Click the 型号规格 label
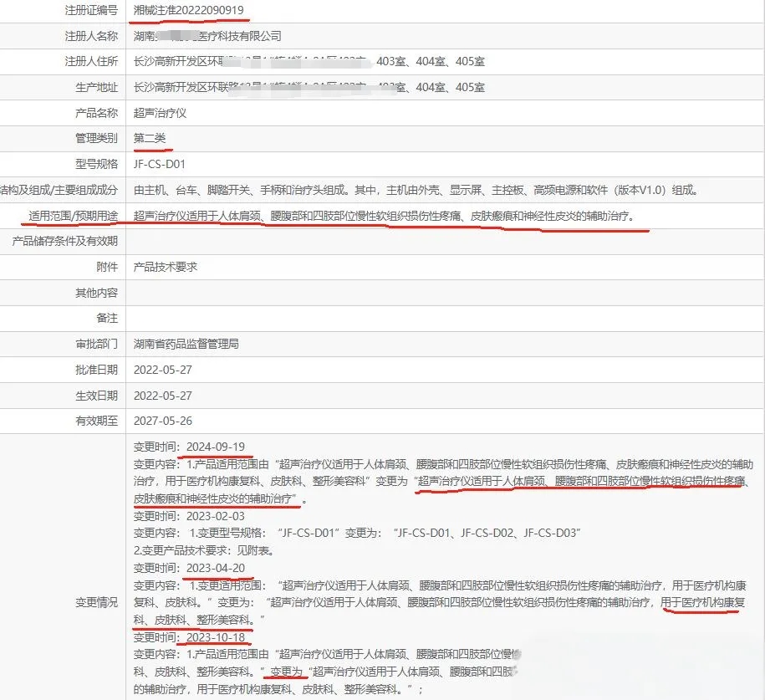The image size is (765, 700). point(97,164)
